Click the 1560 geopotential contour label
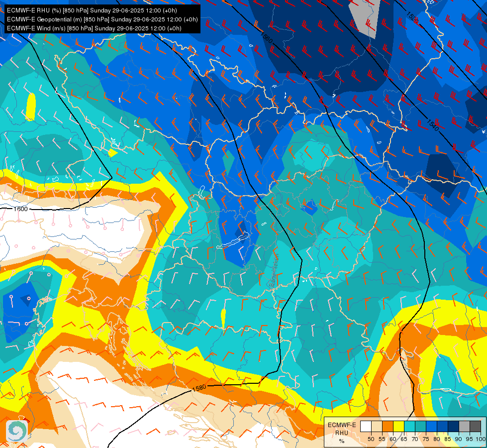 pyautogui.click(x=267, y=37)
